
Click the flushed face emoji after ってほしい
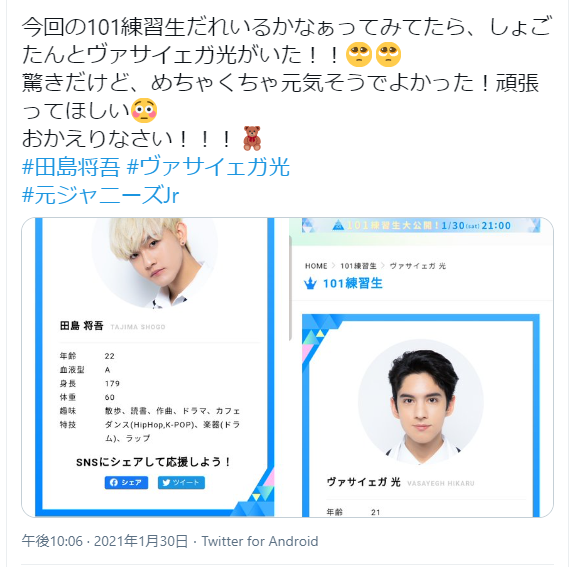click(144, 110)
